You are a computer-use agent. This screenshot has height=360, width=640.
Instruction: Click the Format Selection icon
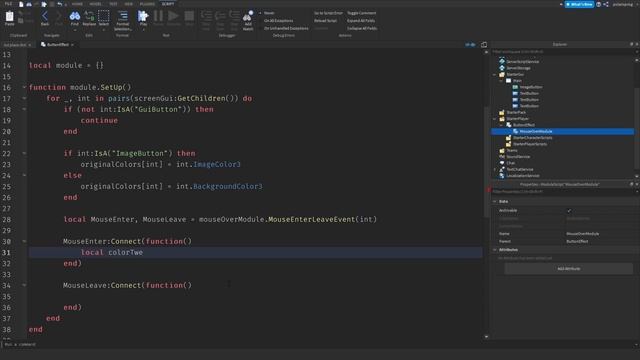pos(122,16)
